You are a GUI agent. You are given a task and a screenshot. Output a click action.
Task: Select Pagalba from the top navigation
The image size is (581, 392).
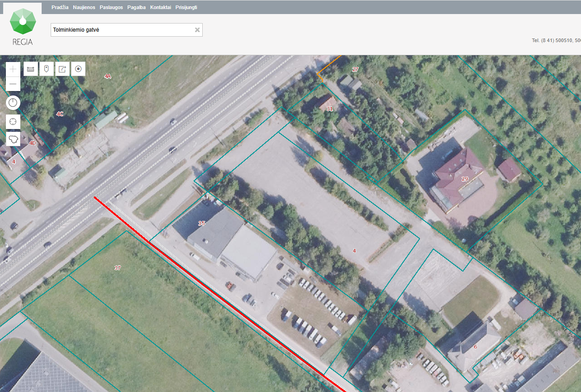[137, 7]
